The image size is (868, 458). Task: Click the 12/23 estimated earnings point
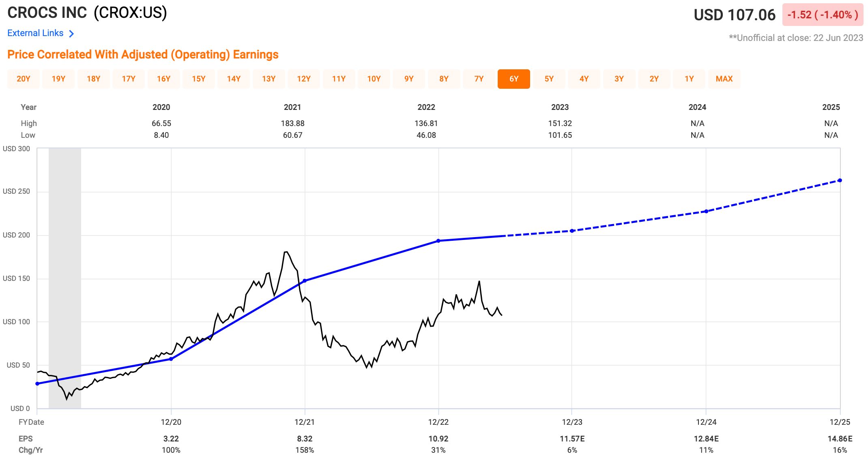pyautogui.click(x=572, y=231)
